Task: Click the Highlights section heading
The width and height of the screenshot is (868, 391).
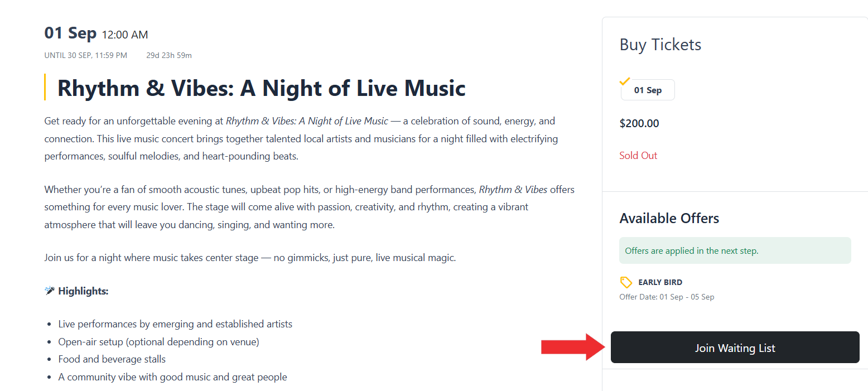Action: click(x=83, y=291)
